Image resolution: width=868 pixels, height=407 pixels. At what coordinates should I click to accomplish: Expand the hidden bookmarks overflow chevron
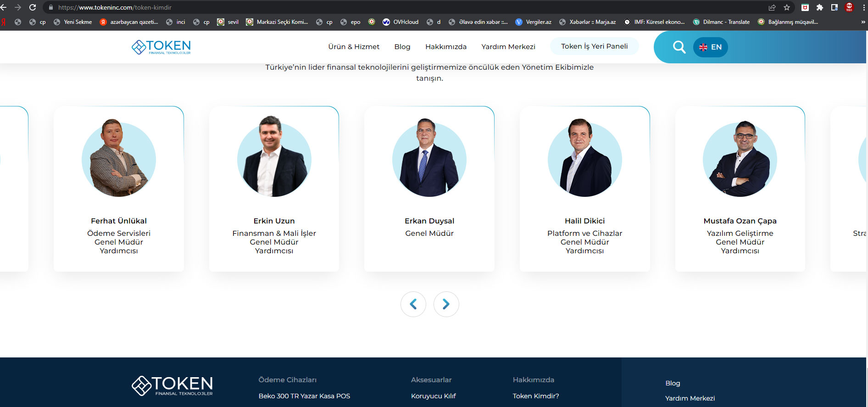[x=863, y=22]
